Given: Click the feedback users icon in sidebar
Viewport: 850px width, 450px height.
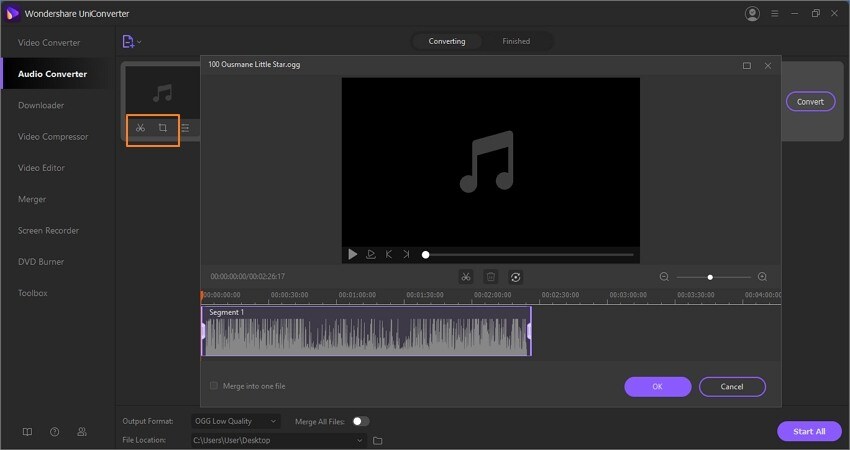Looking at the screenshot, I should pos(82,432).
